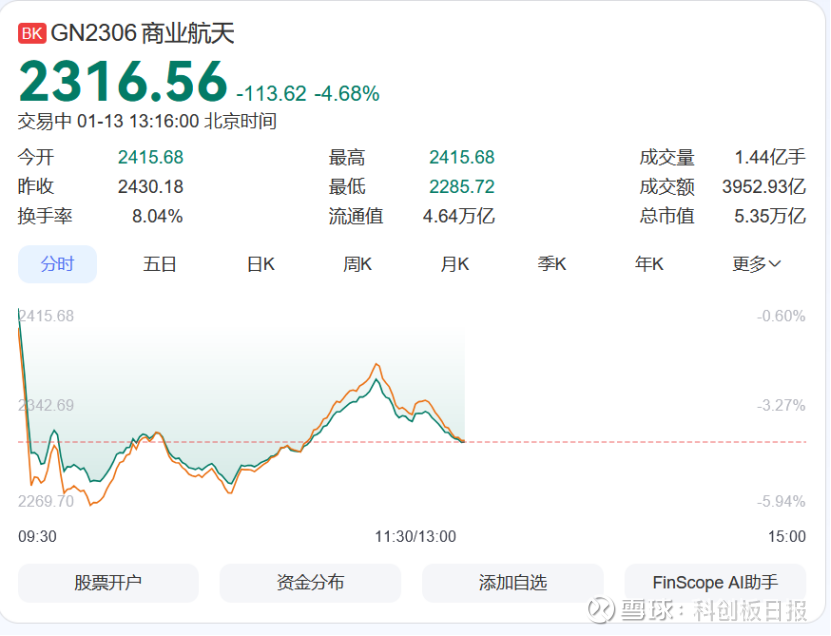
Task: Click the intraday chart peak point
Action: tap(377, 365)
